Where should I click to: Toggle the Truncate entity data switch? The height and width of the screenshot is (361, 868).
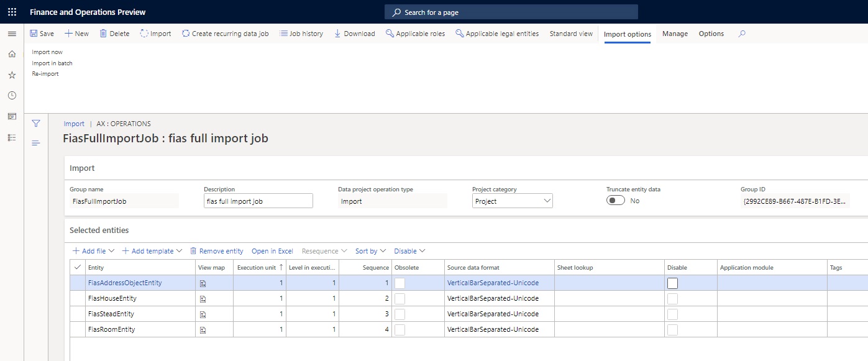tap(614, 200)
